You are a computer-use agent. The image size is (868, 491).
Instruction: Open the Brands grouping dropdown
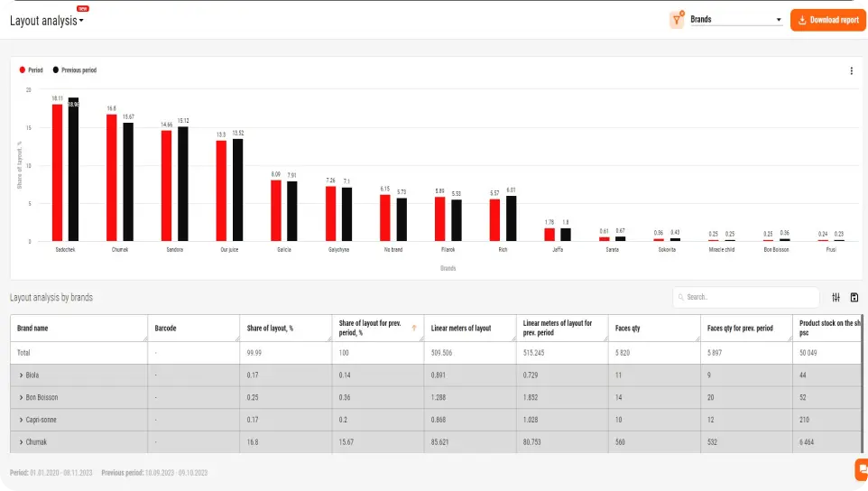click(735, 20)
